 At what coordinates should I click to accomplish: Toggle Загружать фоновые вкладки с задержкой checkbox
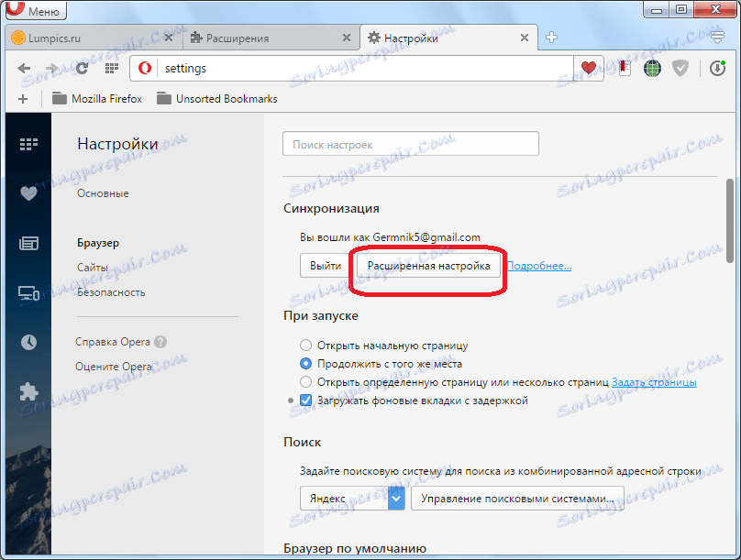click(305, 401)
